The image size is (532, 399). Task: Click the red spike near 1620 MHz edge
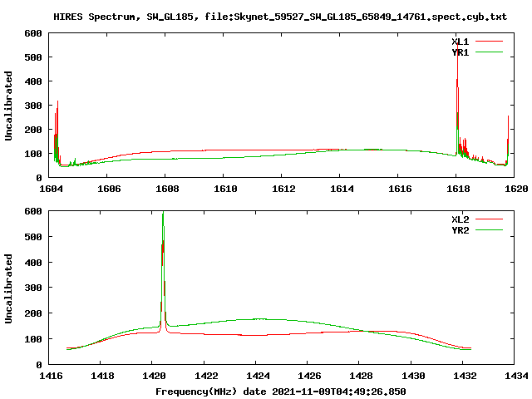pos(508,139)
